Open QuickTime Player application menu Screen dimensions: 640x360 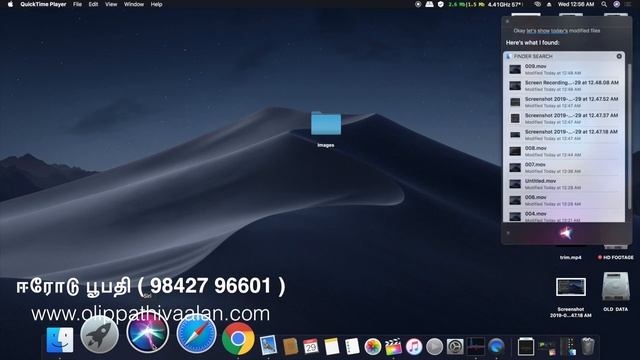(43, 4)
